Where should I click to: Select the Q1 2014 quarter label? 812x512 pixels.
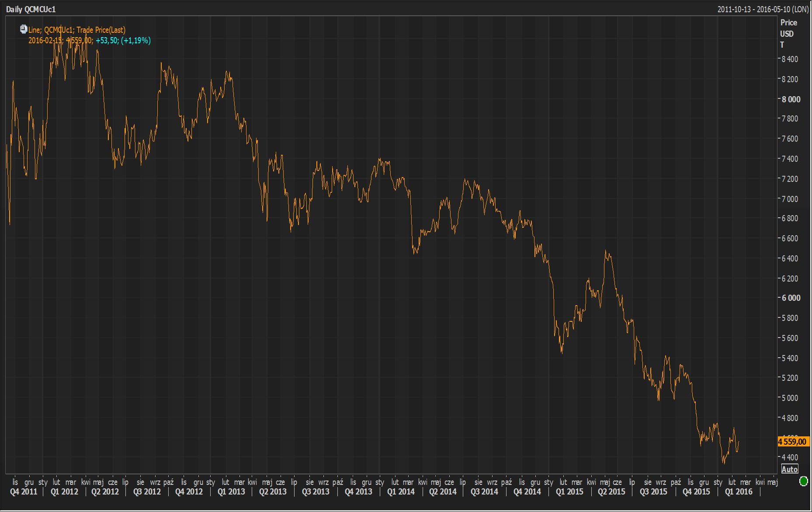pyautogui.click(x=401, y=491)
